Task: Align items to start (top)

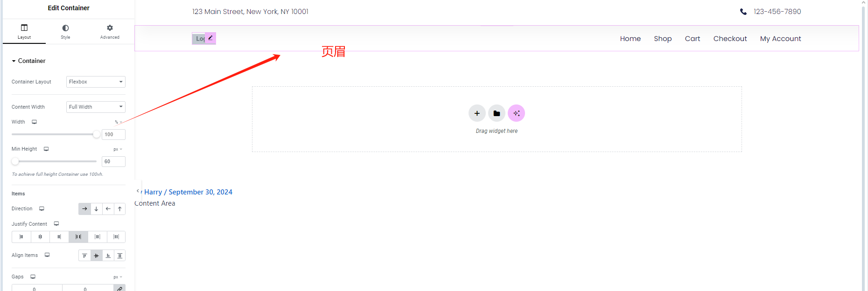Action: (84, 256)
